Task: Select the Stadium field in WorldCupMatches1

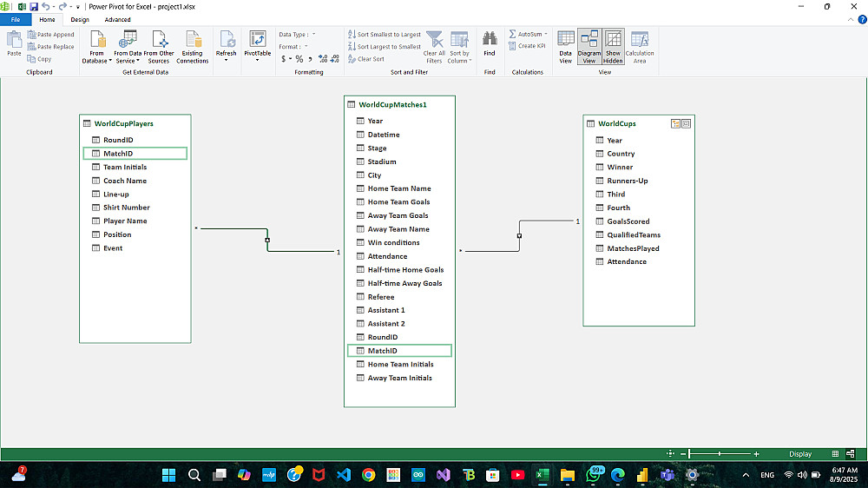Action: pos(382,162)
